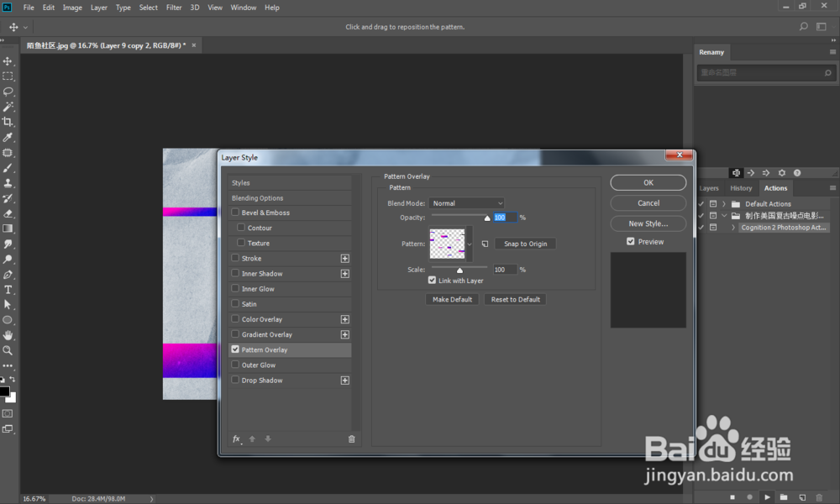
Task: Click the New Style... button
Action: pos(648,223)
